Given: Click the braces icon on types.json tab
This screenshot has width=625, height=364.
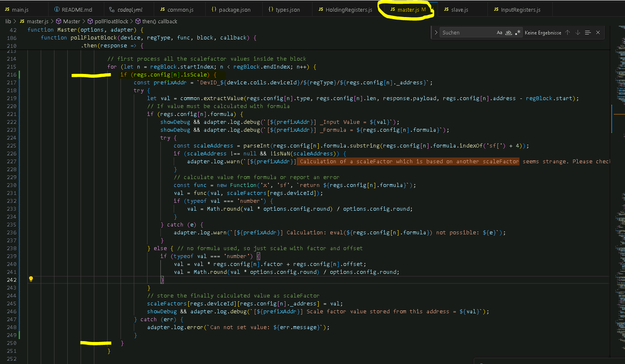Looking at the screenshot, I should tap(271, 10).
